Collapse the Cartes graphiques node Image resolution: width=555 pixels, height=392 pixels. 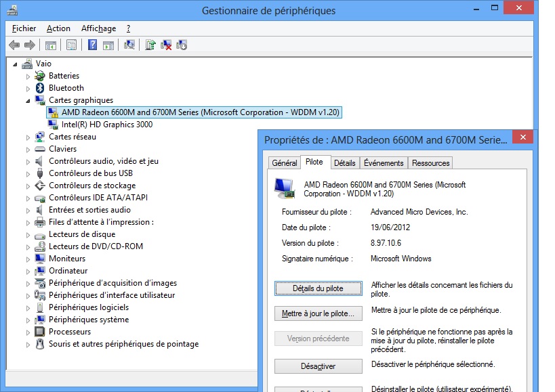tap(28, 101)
